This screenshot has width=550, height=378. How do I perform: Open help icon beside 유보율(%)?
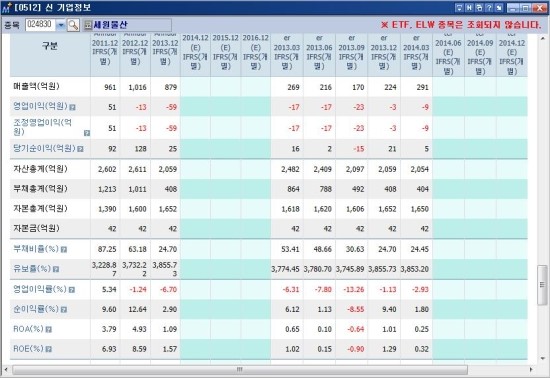[x=56, y=269]
